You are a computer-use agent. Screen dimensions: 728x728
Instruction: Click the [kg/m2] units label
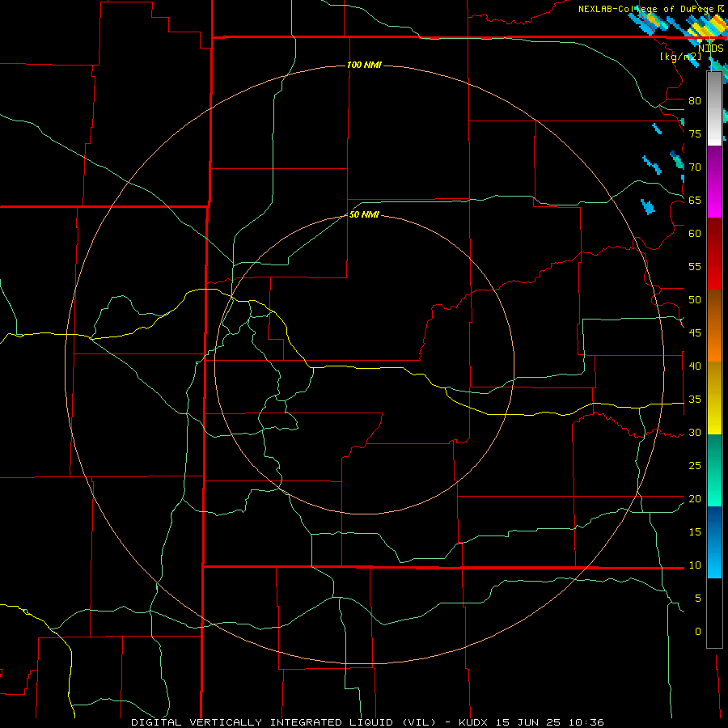680,57
